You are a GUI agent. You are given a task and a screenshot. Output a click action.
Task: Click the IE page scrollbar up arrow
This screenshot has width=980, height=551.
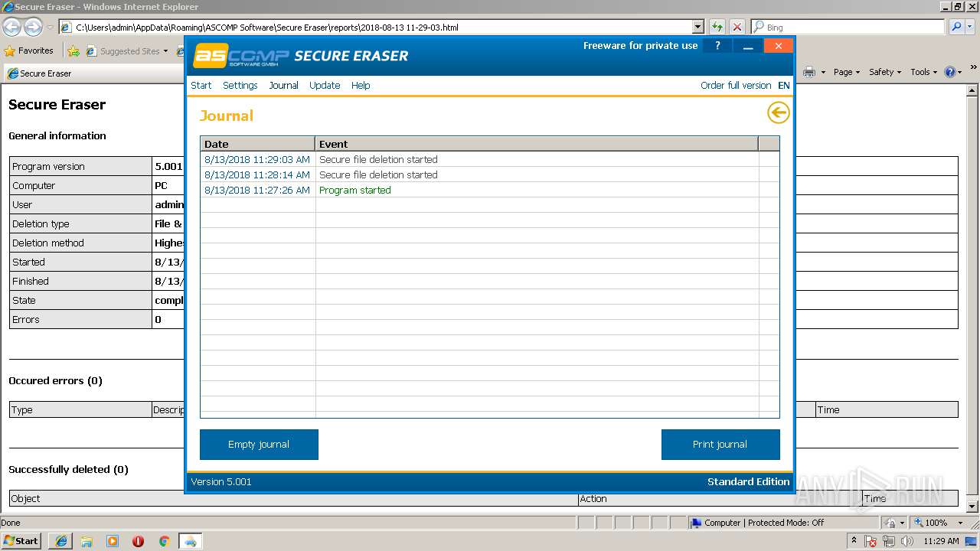click(x=973, y=90)
